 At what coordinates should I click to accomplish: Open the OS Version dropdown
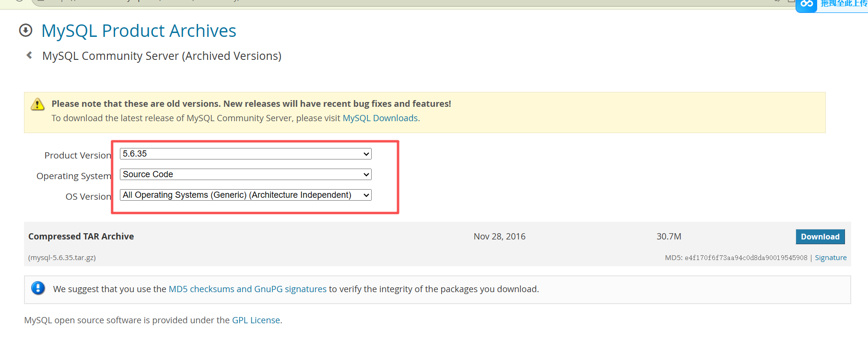pos(246,195)
